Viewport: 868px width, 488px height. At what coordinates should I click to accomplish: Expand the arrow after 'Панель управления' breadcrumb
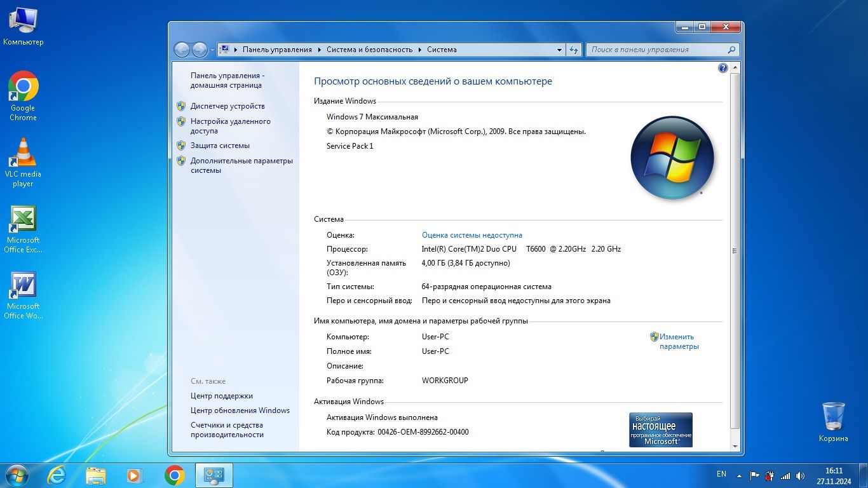coord(319,50)
